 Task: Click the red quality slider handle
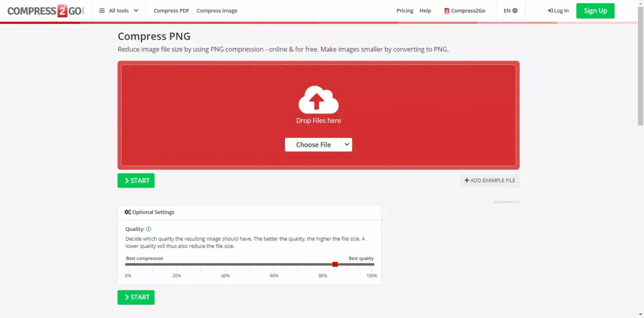click(335, 265)
